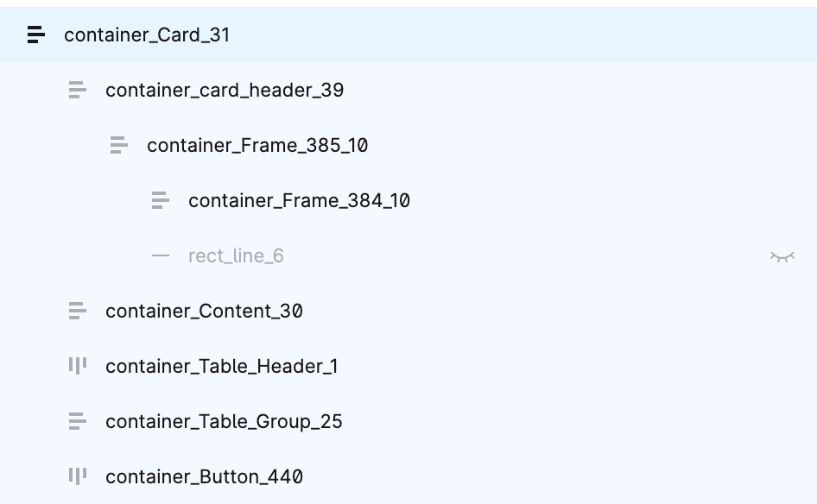Select container_Table_Header_1 in the layer list
Screen dimensions: 817x504
(222, 366)
